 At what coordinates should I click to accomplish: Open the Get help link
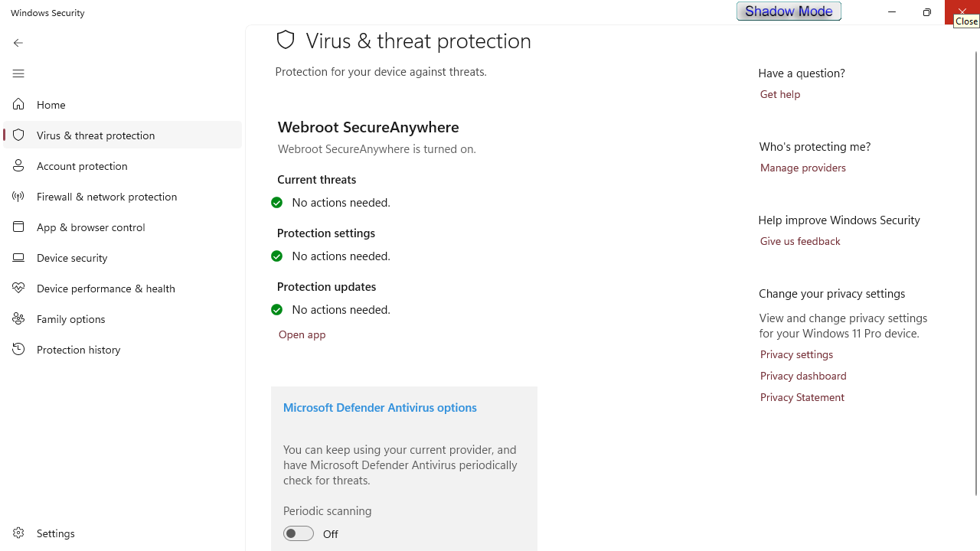pos(779,94)
